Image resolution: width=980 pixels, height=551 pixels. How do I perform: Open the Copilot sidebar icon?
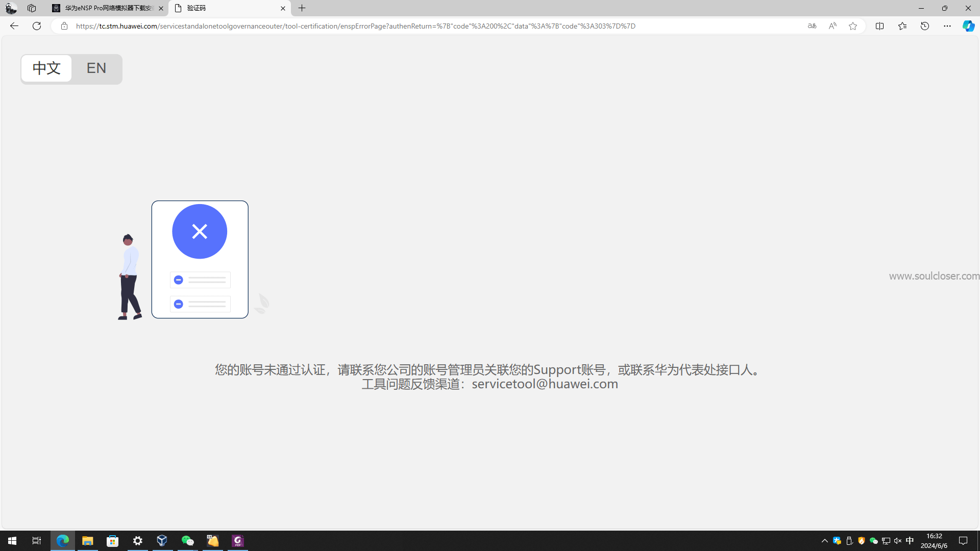point(968,26)
